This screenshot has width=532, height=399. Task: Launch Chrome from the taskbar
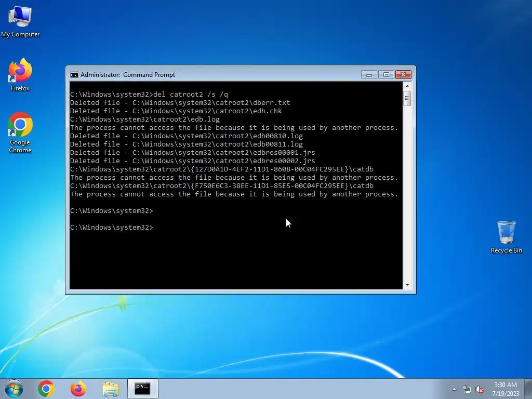(x=46, y=389)
